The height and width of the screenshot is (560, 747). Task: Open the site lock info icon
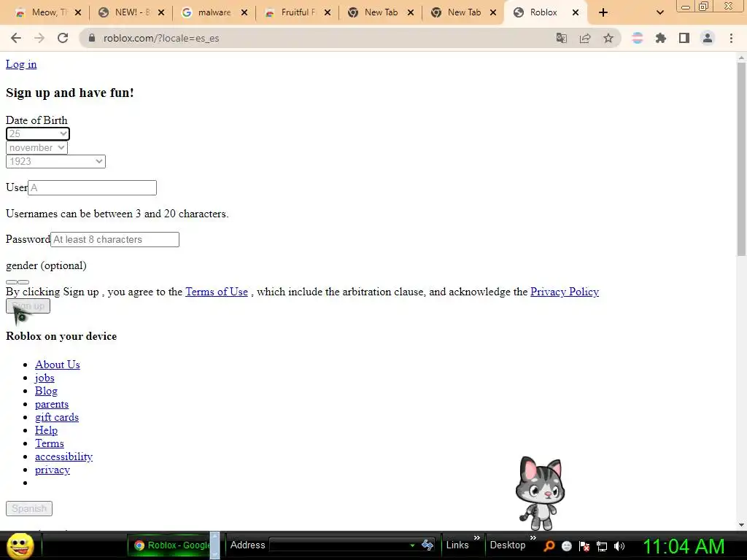coord(92,38)
